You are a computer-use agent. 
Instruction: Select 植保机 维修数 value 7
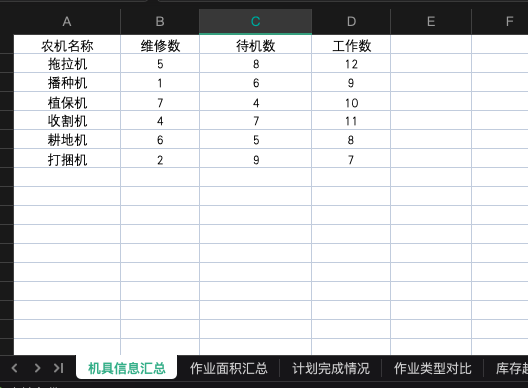[160, 102]
